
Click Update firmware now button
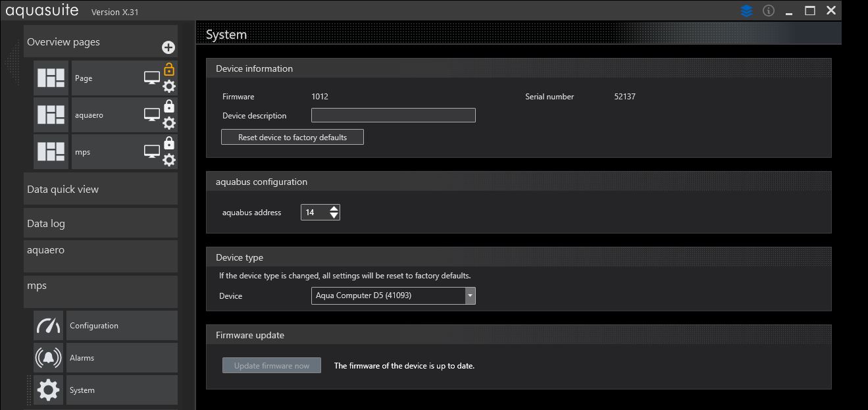[x=272, y=365]
